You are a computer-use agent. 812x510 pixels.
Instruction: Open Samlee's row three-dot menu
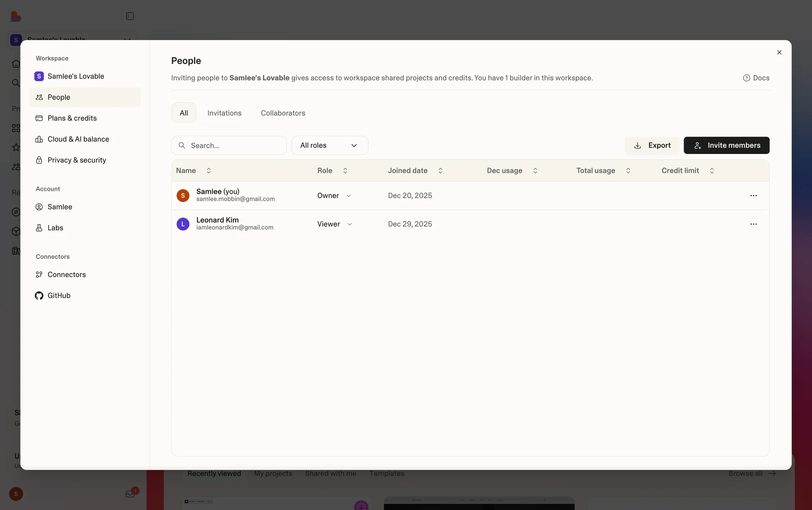pyautogui.click(x=753, y=196)
